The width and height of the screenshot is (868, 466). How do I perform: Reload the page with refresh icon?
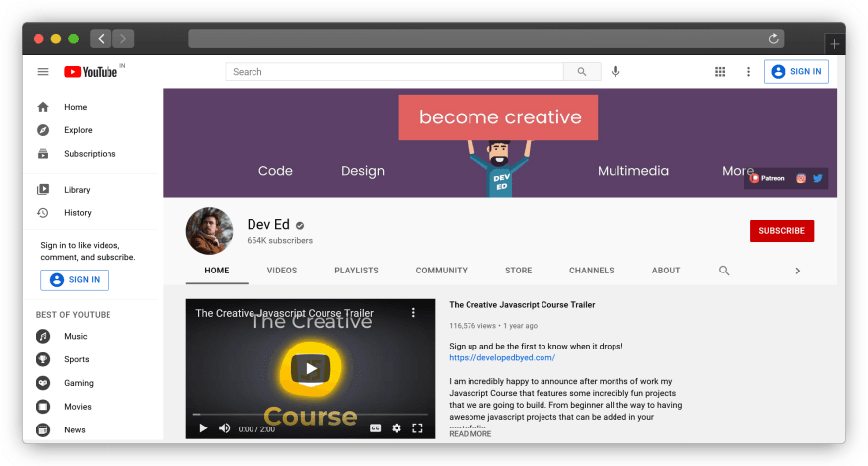pos(774,39)
